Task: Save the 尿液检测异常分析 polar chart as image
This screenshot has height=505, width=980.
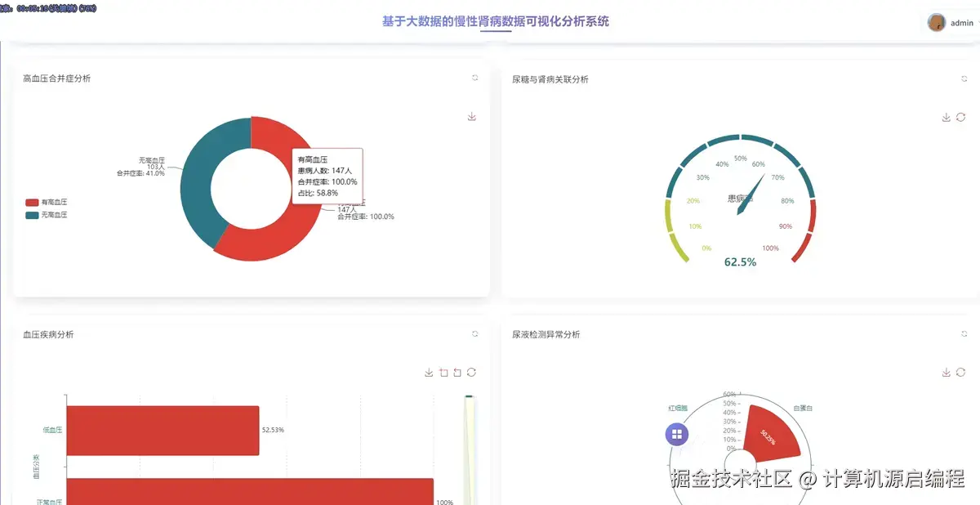Action: coord(947,373)
